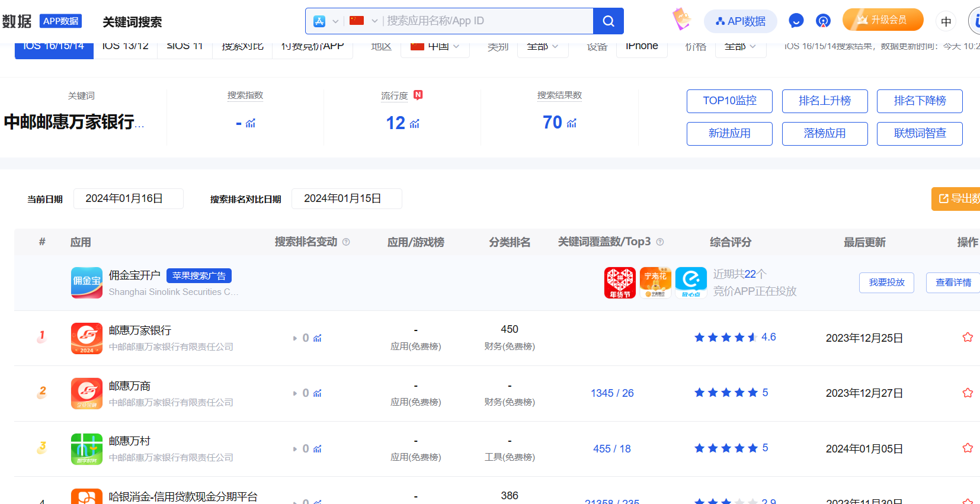Open the 邮惠万家银行 app icon
Image resolution: width=980 pixels, height=504 pixels.
tap(87, 338)
